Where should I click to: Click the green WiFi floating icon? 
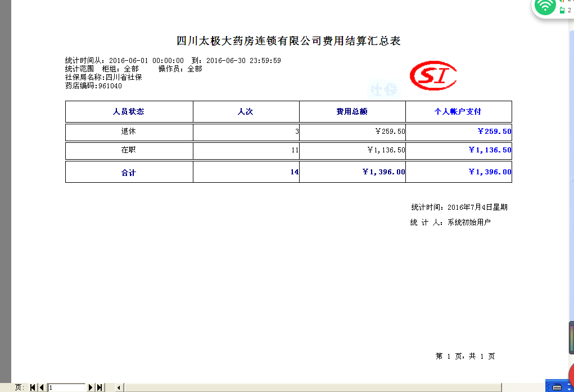click(545, 6)
